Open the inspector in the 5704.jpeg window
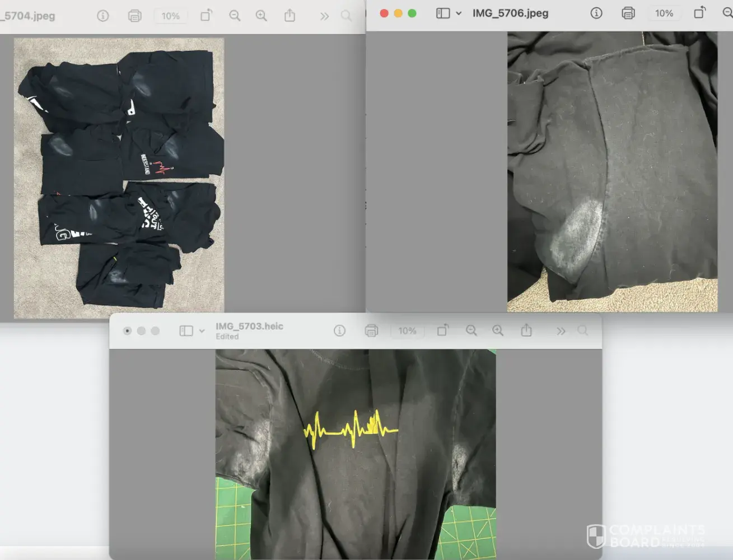The height and width of the screenshot is (560, 733). click(x=103, y=16)
